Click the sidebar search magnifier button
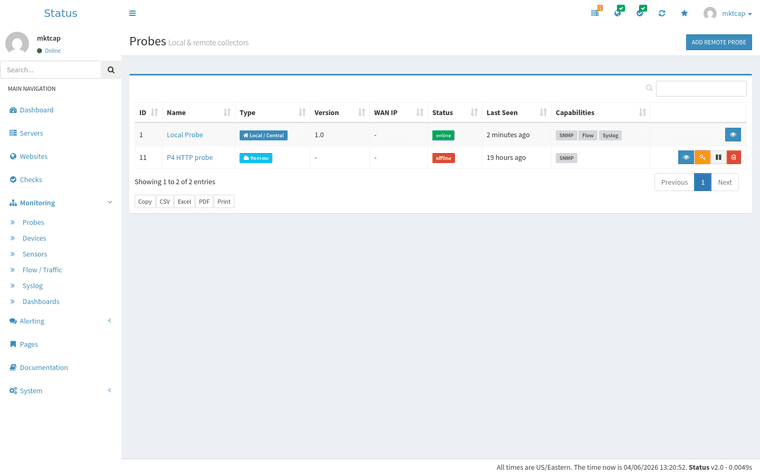This screenshot has width=760, height=475. [111, 70]
